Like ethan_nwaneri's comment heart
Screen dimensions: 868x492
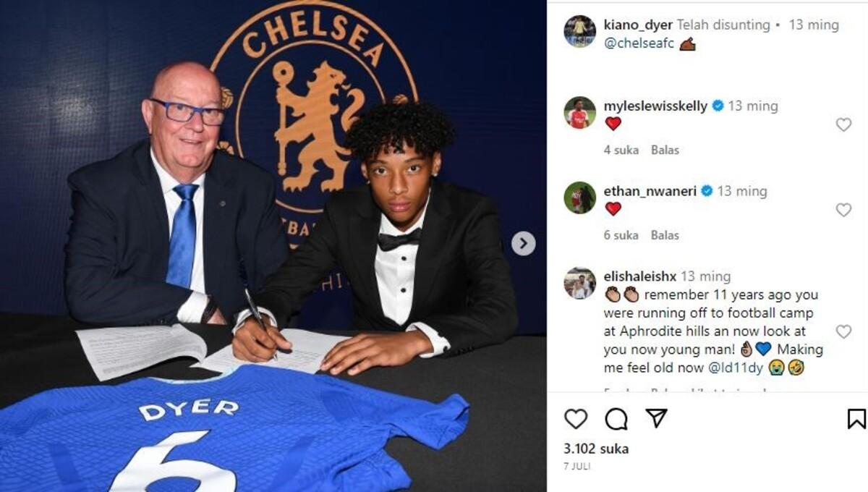pos(843,210)
